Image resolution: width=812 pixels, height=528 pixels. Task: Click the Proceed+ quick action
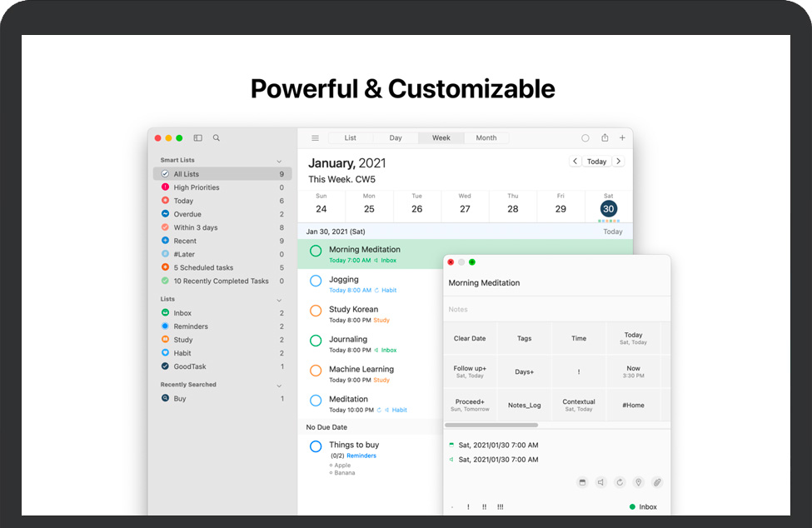(x=470, y=405)
